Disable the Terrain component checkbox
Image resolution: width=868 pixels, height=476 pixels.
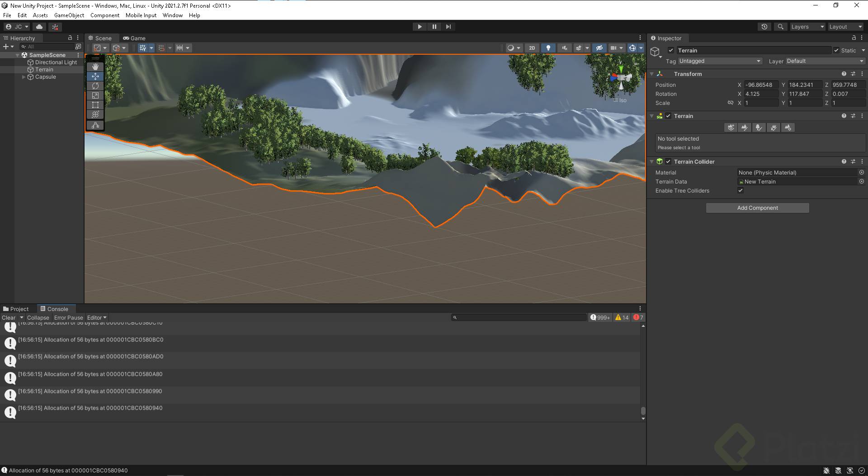tap(668, 116)
